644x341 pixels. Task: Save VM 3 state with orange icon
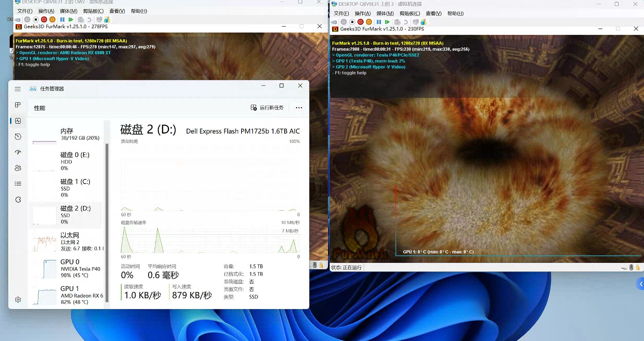tap(369, 22)
